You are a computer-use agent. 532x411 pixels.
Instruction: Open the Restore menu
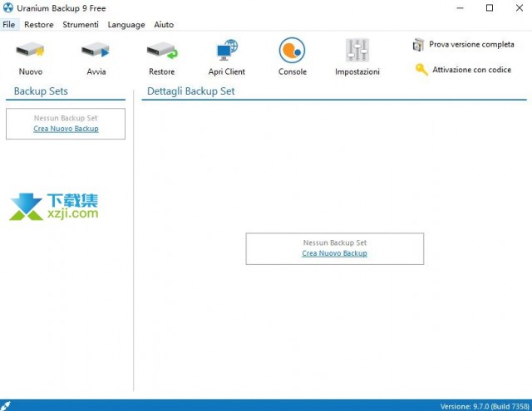(39, 24)
